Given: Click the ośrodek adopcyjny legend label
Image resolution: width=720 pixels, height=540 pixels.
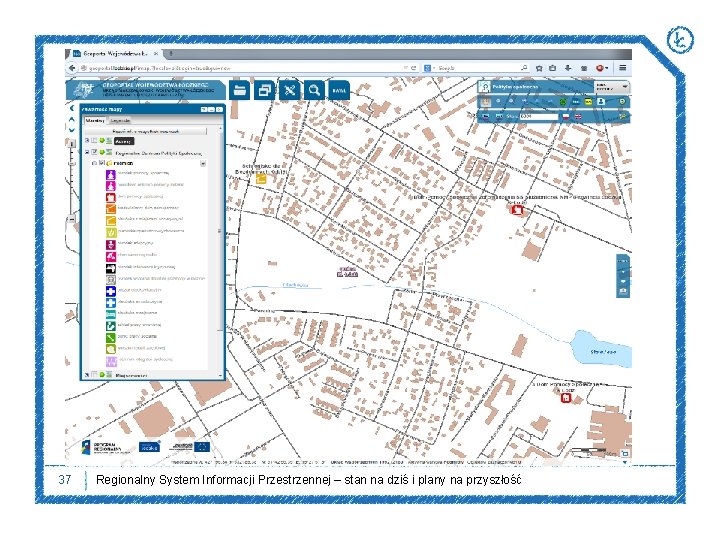Looking at the screenshot, I should [135, 242].
